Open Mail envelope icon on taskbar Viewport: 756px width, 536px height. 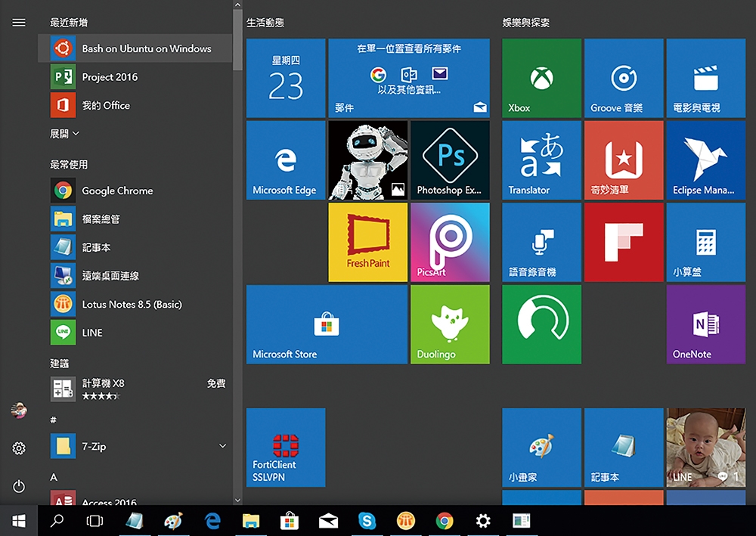[x=328, y=521]
